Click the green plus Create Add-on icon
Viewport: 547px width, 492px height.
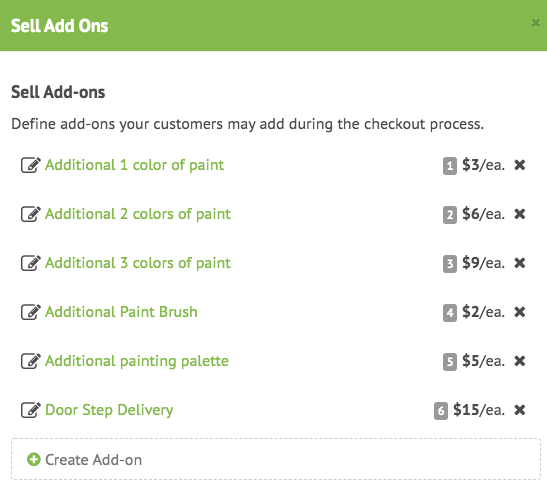(x=34, y=460)
